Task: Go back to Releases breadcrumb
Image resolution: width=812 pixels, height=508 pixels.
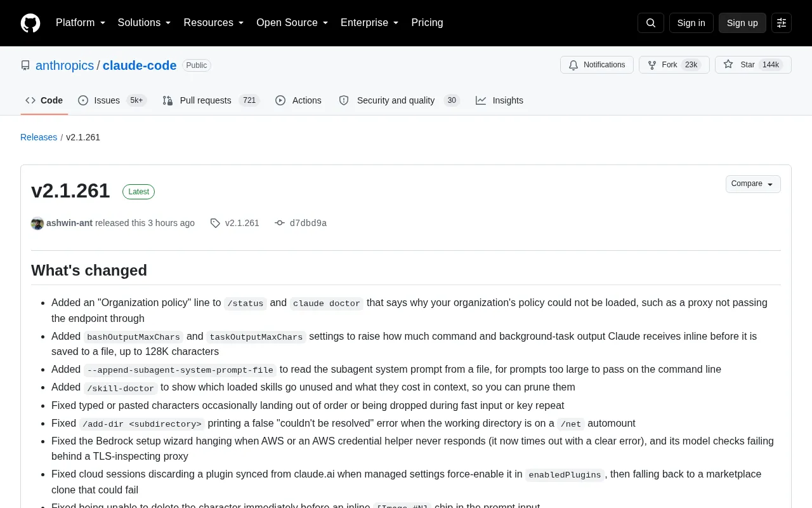Action: (x=39, y=137)
